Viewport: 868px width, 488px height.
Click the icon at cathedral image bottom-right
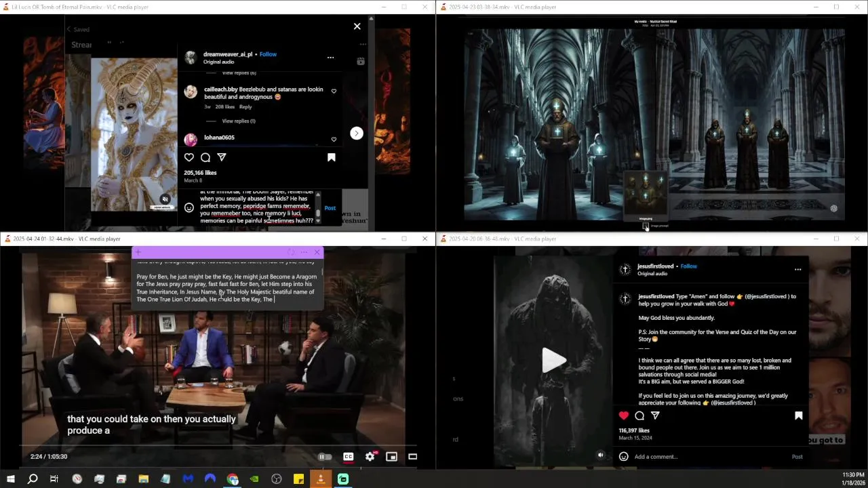[833, 208]
